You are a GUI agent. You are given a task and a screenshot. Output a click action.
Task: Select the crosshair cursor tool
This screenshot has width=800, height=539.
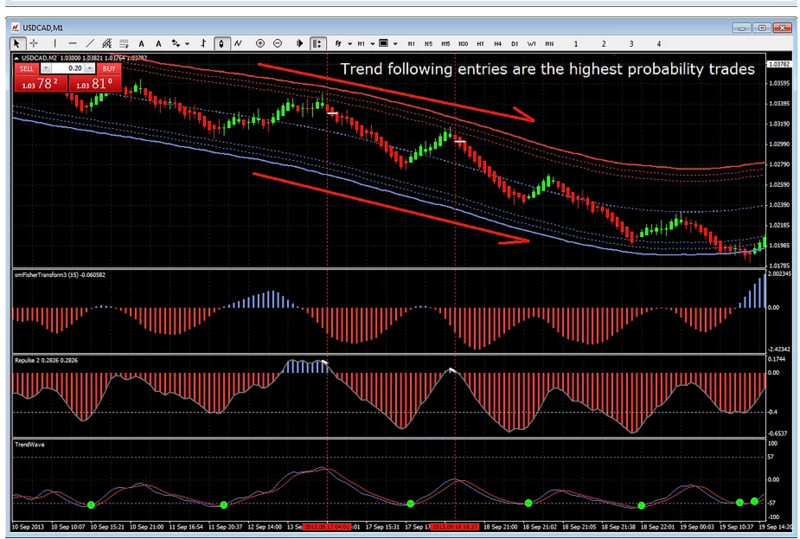(x=34, y=44)
